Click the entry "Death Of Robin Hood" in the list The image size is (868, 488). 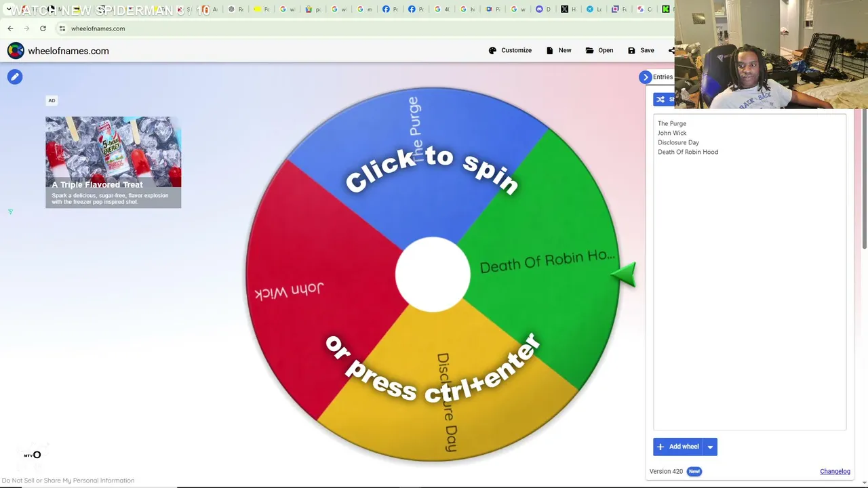pyautogui.click(x=688, y=152)
